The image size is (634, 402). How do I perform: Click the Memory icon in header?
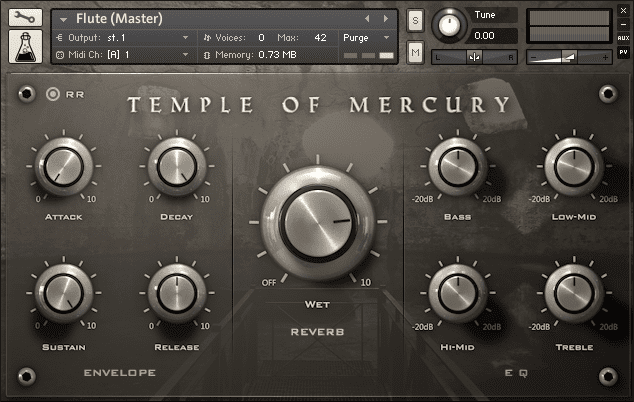coord(207,55)
